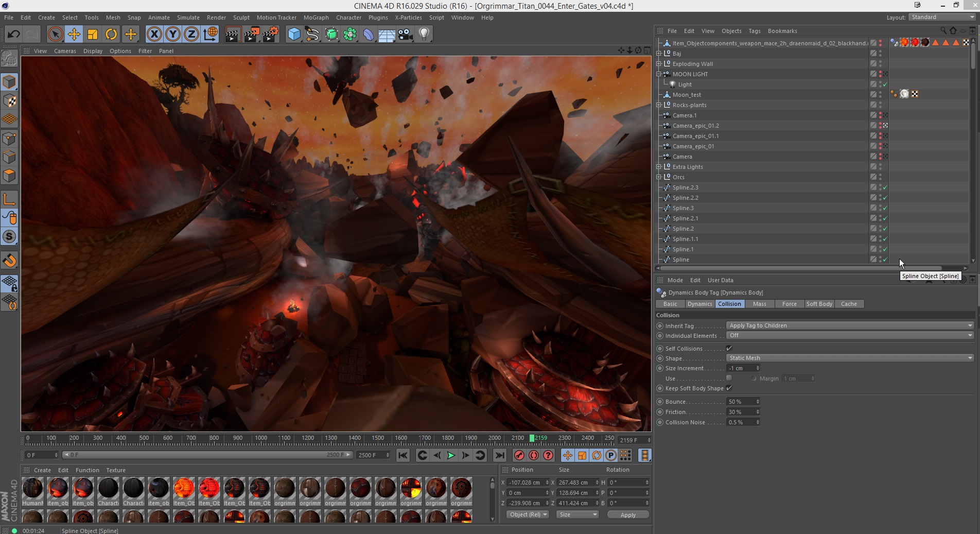980x534 pixels.
Task: Toggle the green checkmark of Spline.2.3
Action: (885, 187)
